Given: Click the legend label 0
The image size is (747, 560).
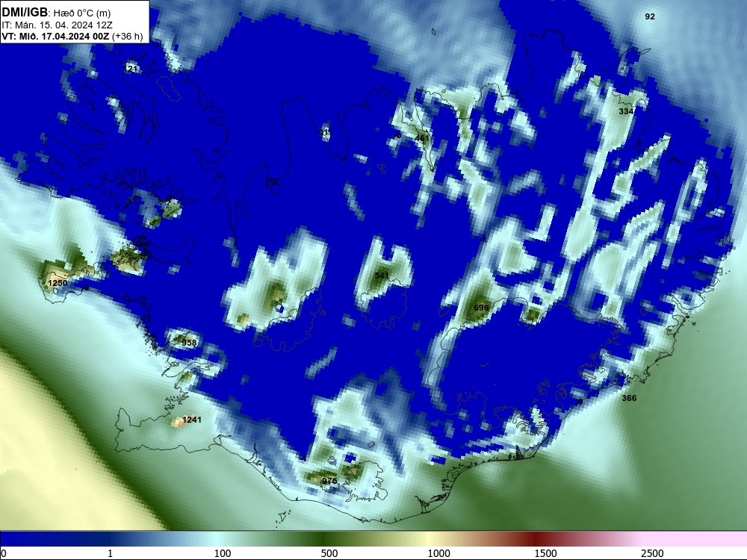Looking at the screenshot, I should click(4, 553).
